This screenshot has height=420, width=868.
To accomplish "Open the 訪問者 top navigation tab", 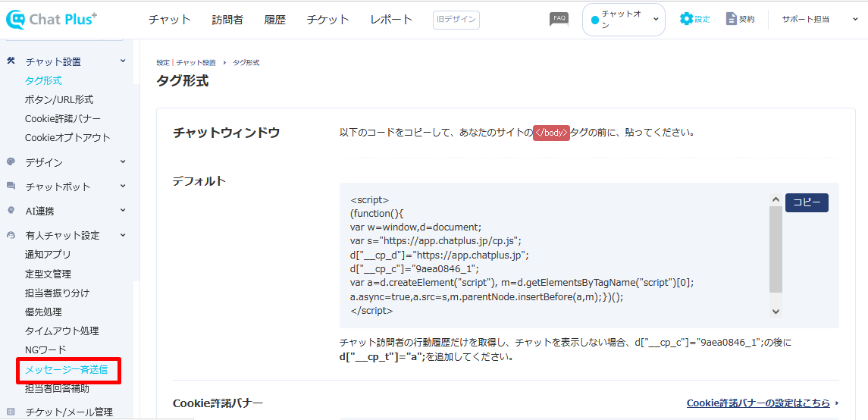I will [x=227, y=20].
